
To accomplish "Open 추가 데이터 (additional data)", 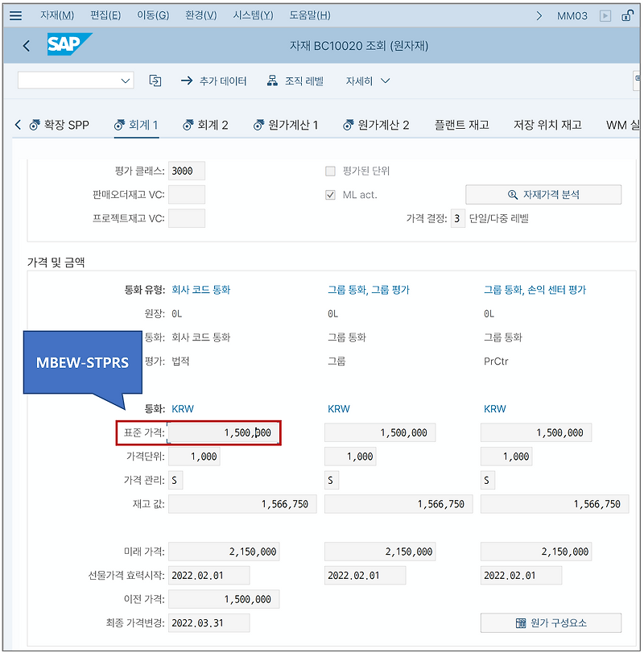I will (214, 81).
